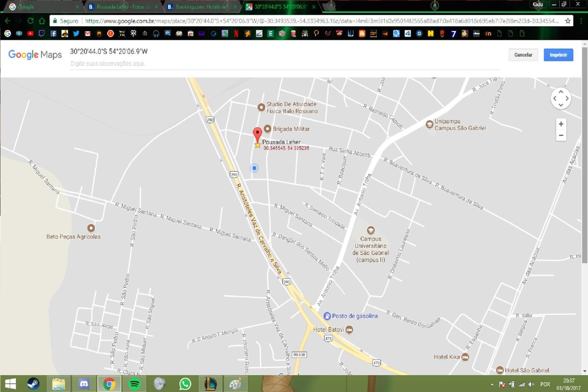Click the Seguro site security indicator
Image resolution: width=588 pixels, height=392 pixels.
66,21
